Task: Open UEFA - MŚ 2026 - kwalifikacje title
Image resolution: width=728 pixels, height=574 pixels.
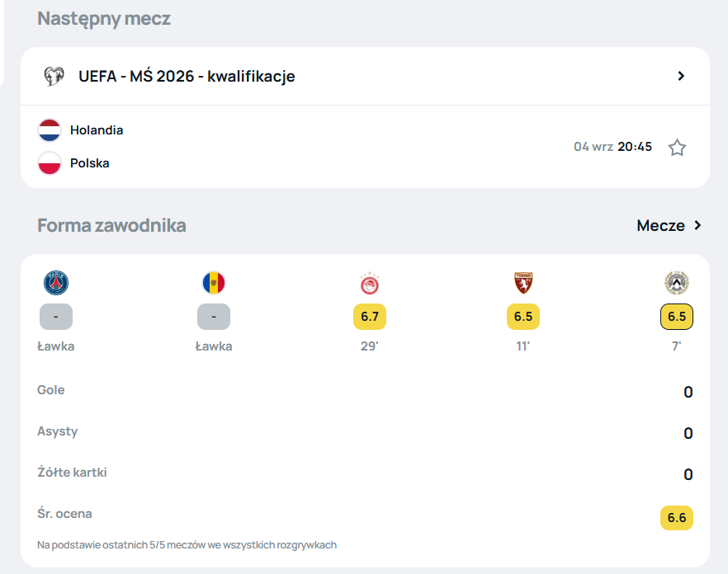Action: point(187,76)
